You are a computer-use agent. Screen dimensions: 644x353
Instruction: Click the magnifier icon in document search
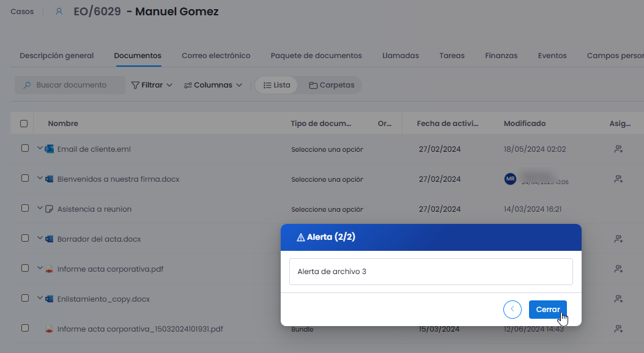pos(27,85)
